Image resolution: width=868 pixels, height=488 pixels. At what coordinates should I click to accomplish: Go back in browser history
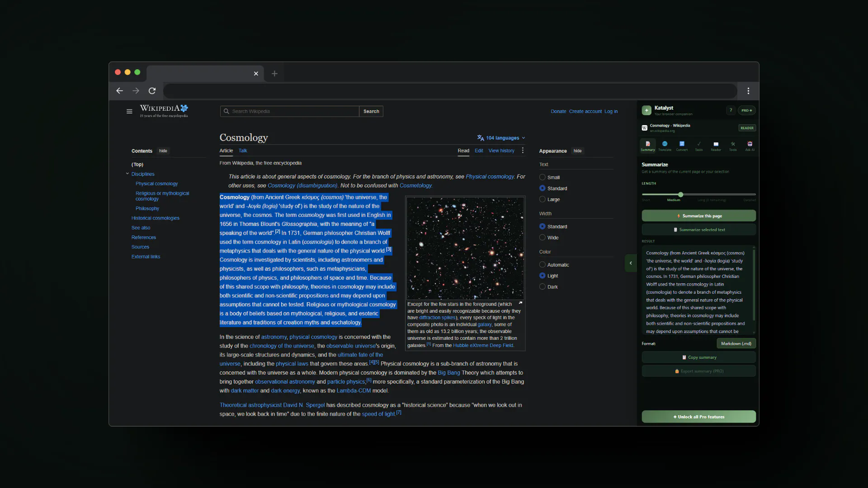pyautogui.click(x=119, y=91)
